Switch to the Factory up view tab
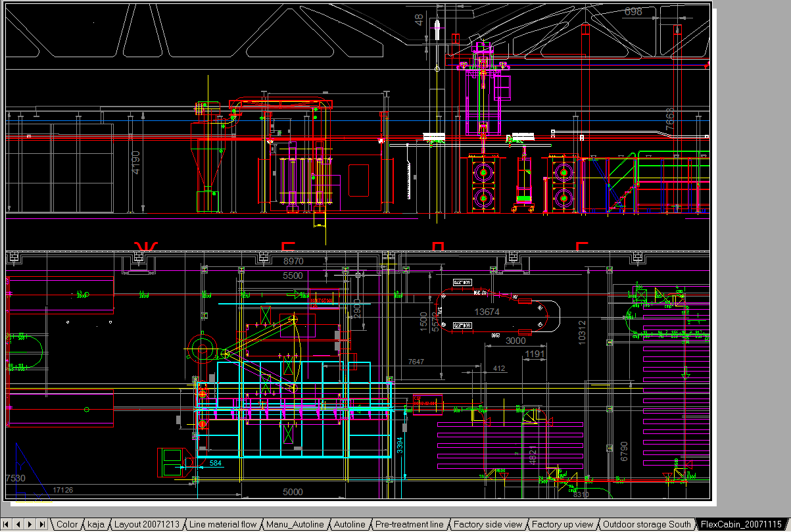Screen dimensions: 791x532 point(562,525)
